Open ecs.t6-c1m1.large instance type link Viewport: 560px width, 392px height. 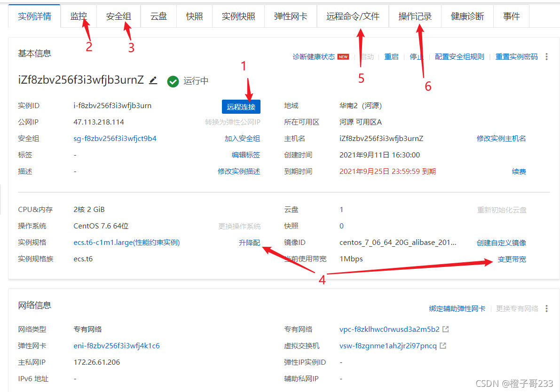pyautogui.click(x=127, y=243)
